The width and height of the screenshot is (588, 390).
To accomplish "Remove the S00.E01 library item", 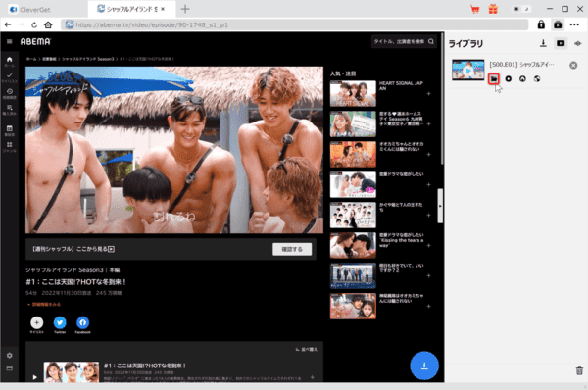I will pos(573,65).
